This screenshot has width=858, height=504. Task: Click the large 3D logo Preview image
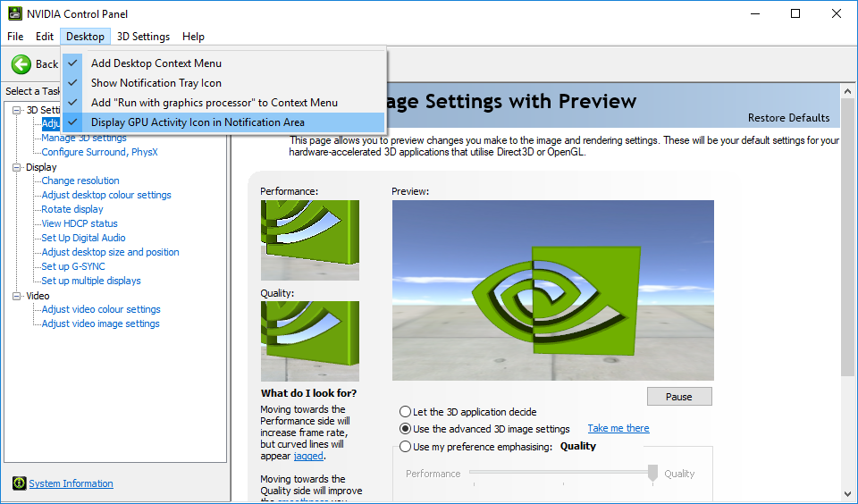click(x=552, y=290)
